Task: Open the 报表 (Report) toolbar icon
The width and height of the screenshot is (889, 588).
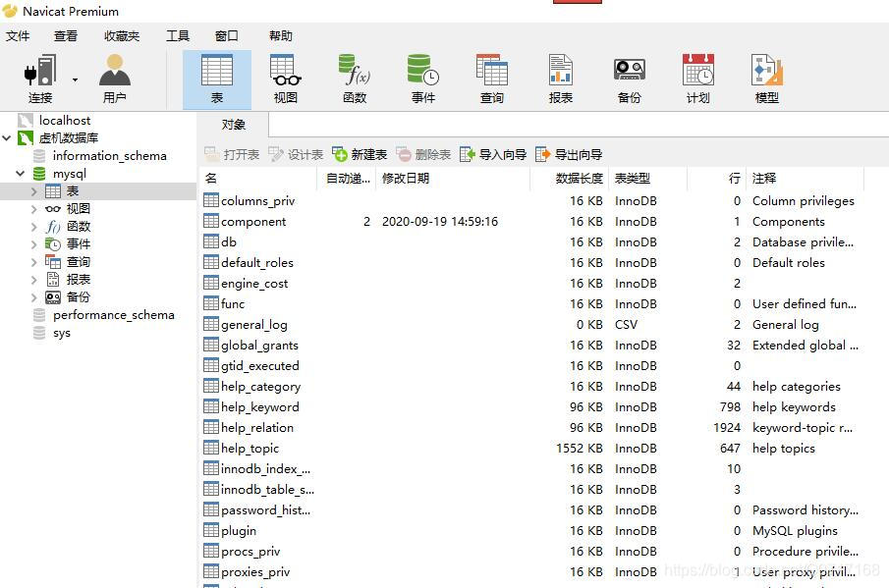Action: tap(561, 79)
